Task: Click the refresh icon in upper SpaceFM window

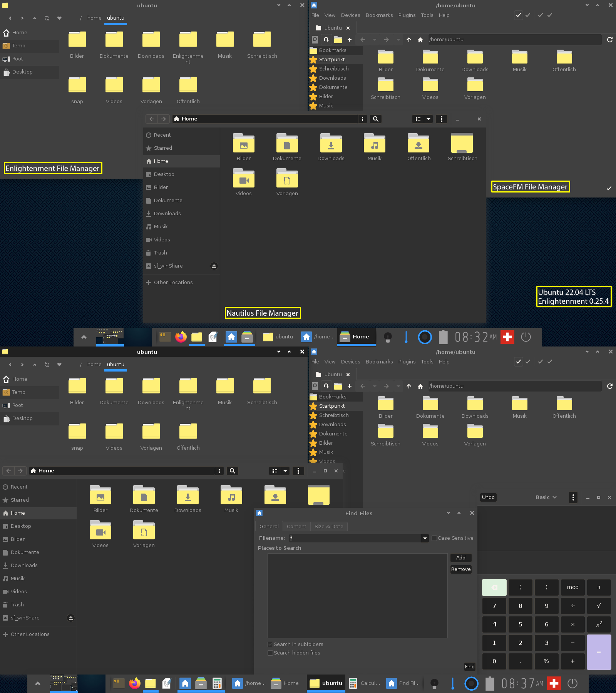Action: (610, 40)
